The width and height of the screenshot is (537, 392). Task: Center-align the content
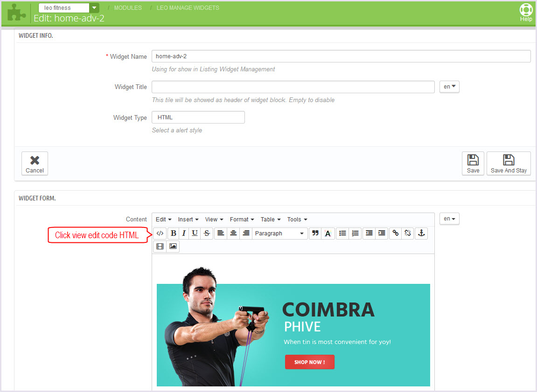tap(233, 233)
